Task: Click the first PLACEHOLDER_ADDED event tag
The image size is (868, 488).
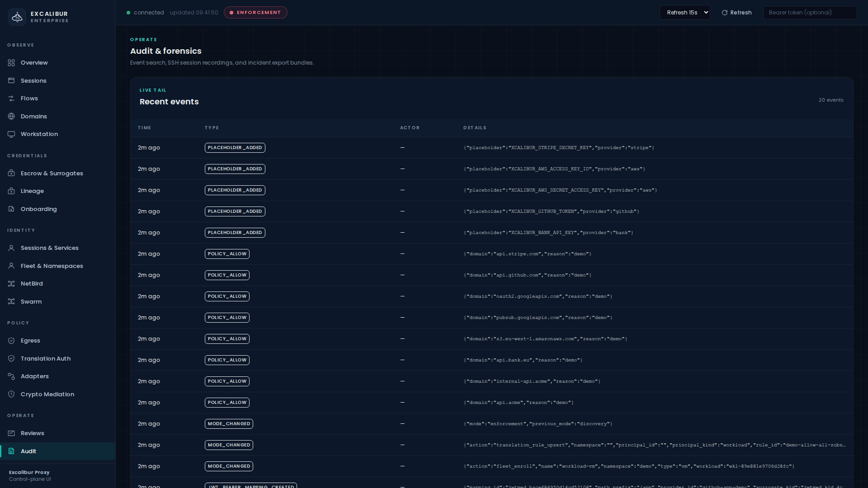Action: tap(235, 148)
